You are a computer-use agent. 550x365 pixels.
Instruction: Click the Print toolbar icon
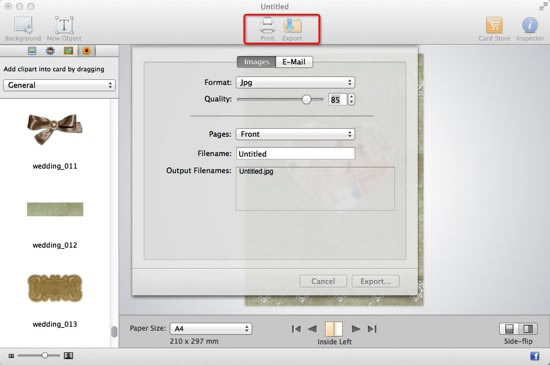tap(267, 29)
